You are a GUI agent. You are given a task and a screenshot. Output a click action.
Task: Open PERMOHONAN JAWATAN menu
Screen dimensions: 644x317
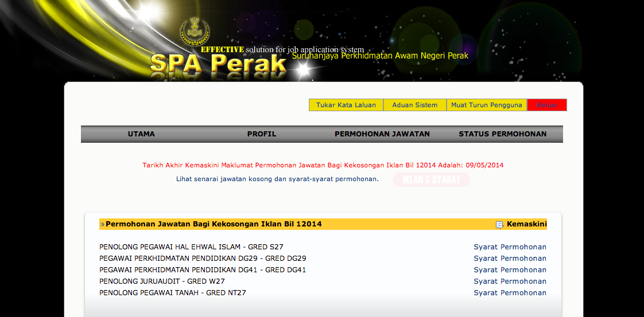(x=382, y=134)
